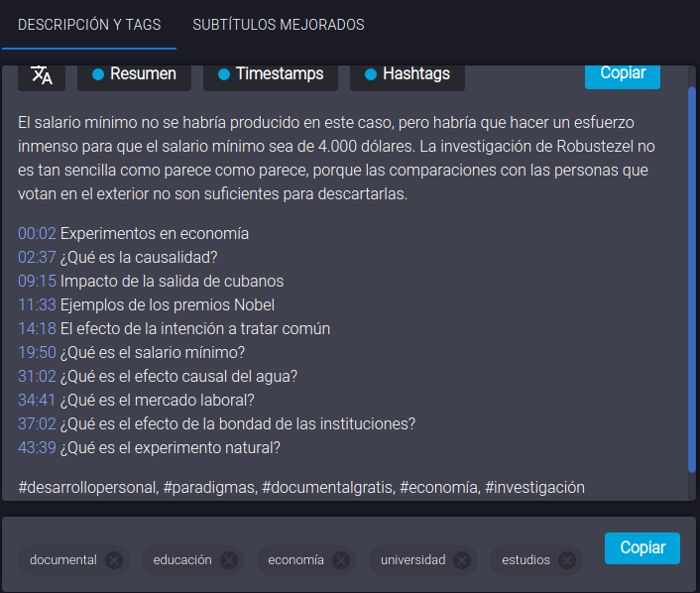Click '¿Qué es el mercado laboral?' text
The height and width of the screenshot is (593, 700).
click(157, 400)
